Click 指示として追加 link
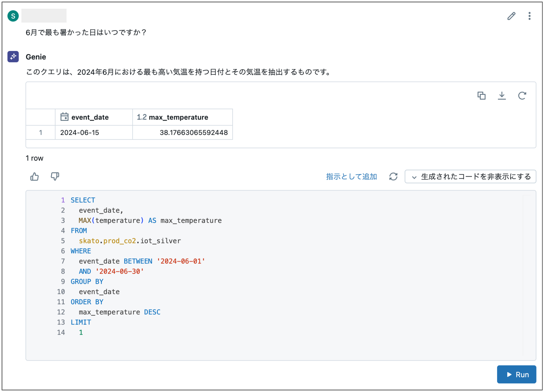 351,177
